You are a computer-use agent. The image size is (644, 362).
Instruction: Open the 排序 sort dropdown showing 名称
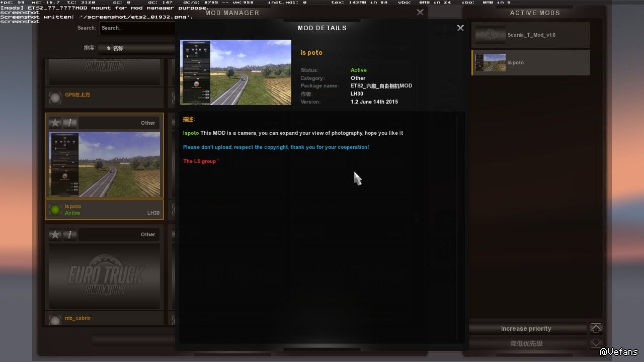coord(137,48)
